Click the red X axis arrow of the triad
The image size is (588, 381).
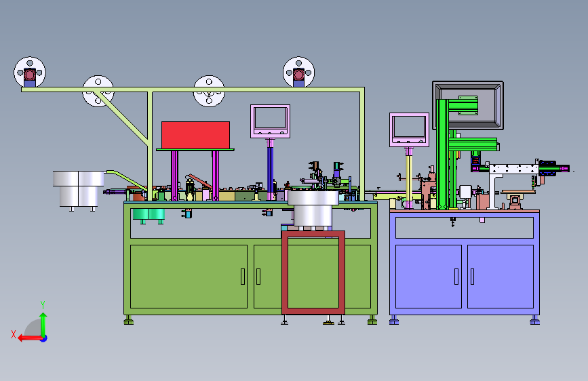(30, 338)
